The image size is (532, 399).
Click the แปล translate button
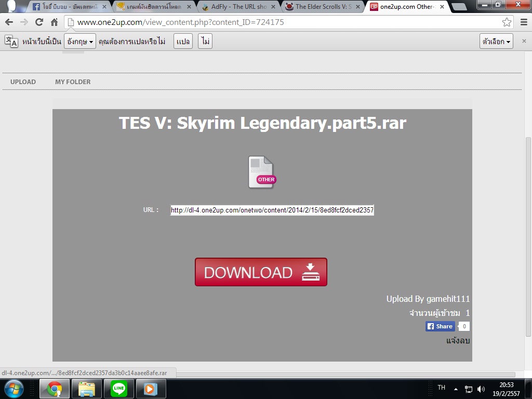(183, 42)
